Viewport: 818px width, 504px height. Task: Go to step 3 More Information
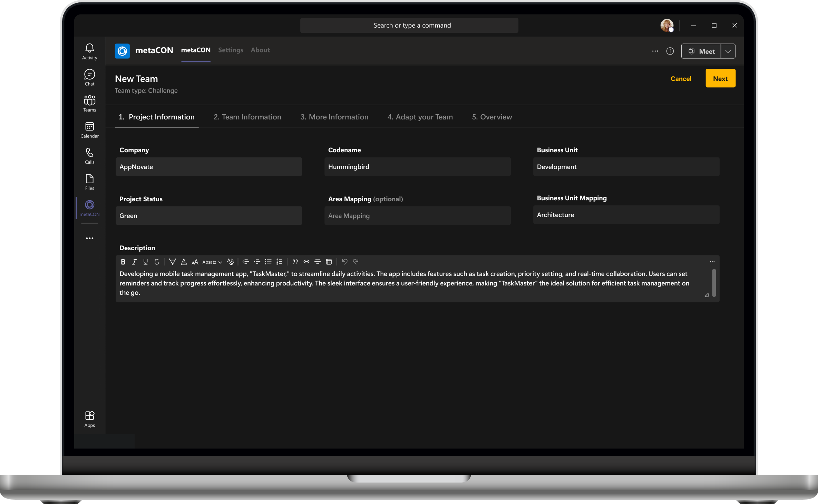334,117
